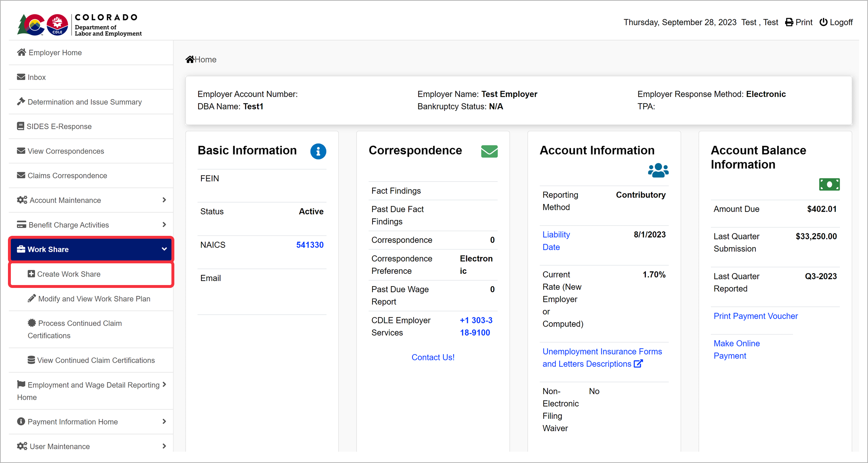Viewport: 868px width, 463px height.
Task: Expand Payment Information Home arrow
Action: tap(164, 421)
